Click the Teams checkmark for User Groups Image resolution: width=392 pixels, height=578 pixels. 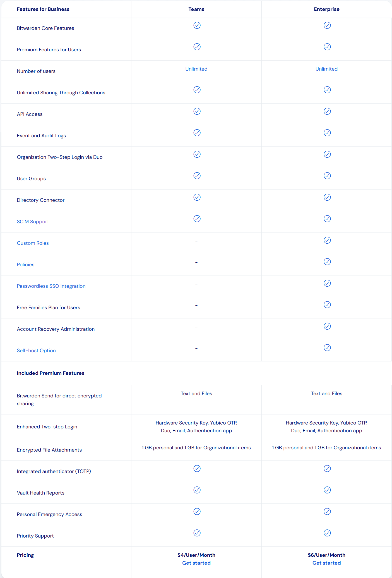(x=197, y=176)
